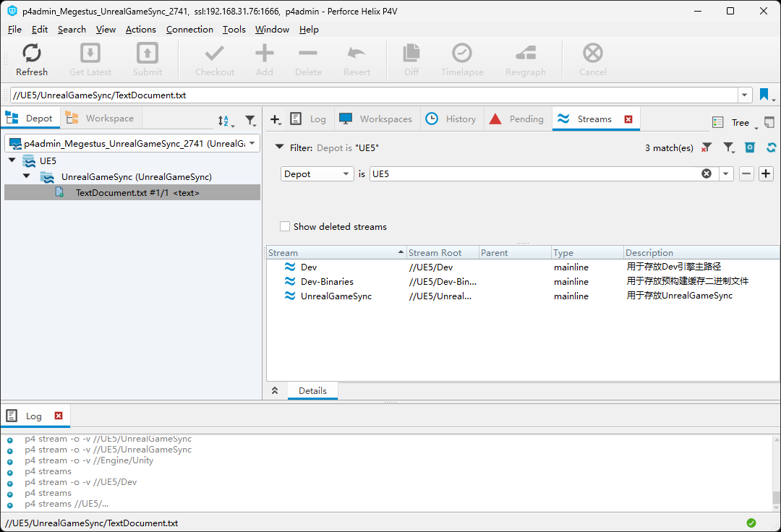Open the workspace selector dropdown
Viewport: 781px width, 532px height.
pyautogui.click(x=252, y=143)
